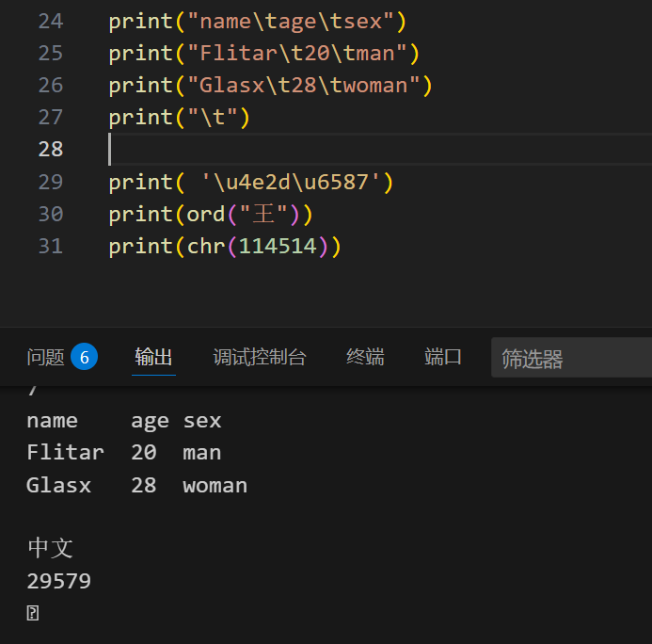Click the 29579 output value

click(x=58, y=581)
